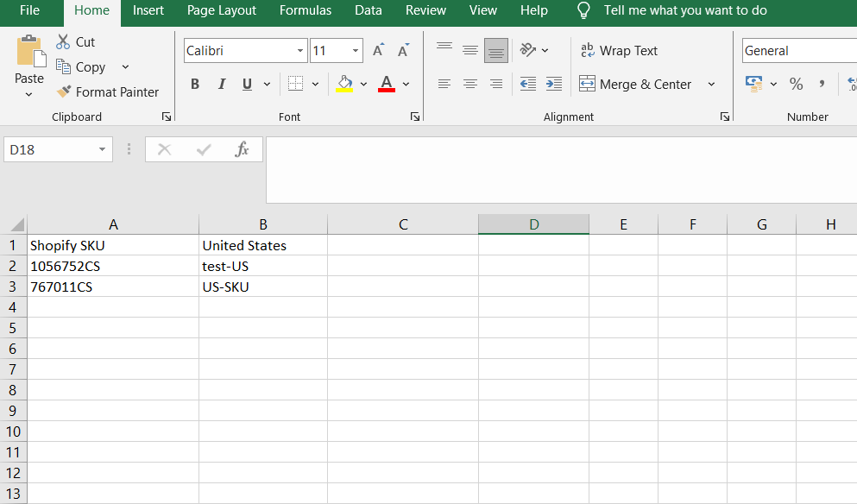Open Font settings dialog launcher
The height and width of the screenshot is (504, 857).
[x=415, y=117]
